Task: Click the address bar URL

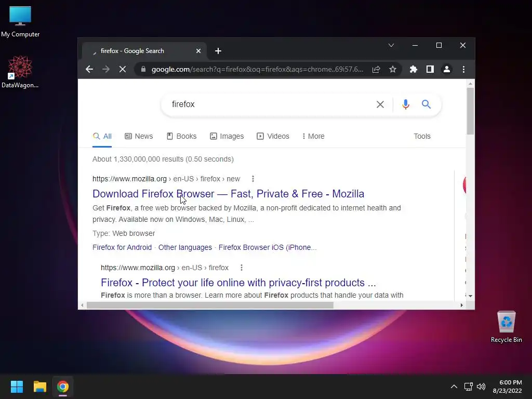Action: click(x=257, y=69)
